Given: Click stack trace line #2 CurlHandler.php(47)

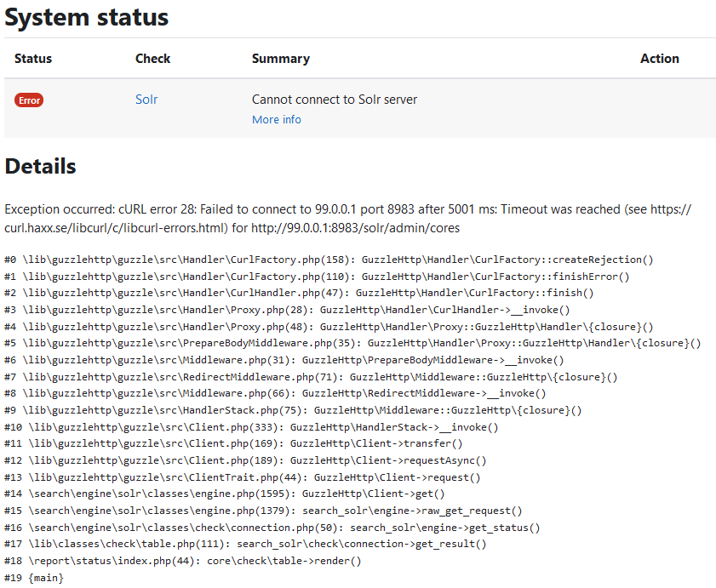Looking at the screenshot, I should coord(299,293).
